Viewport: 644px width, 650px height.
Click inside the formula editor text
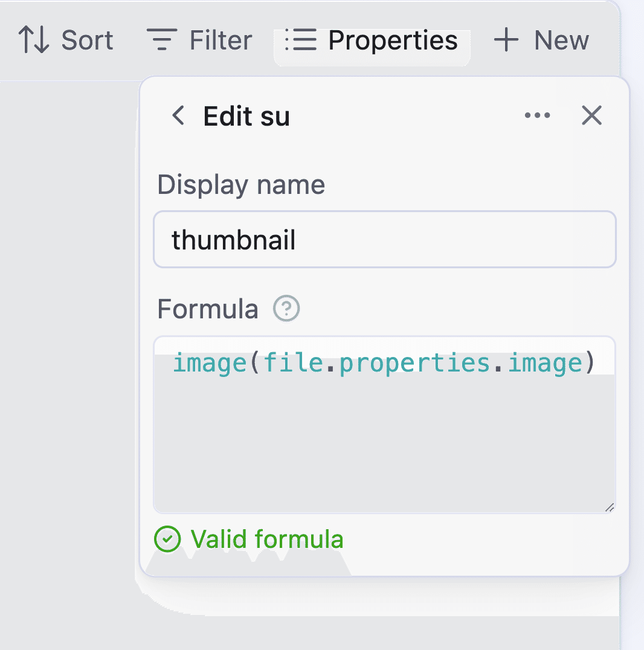[384, 364]
